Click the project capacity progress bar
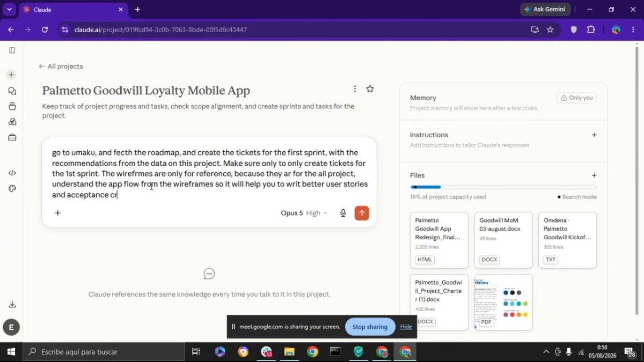Screen dimensions: 644x362 (503, 187)
